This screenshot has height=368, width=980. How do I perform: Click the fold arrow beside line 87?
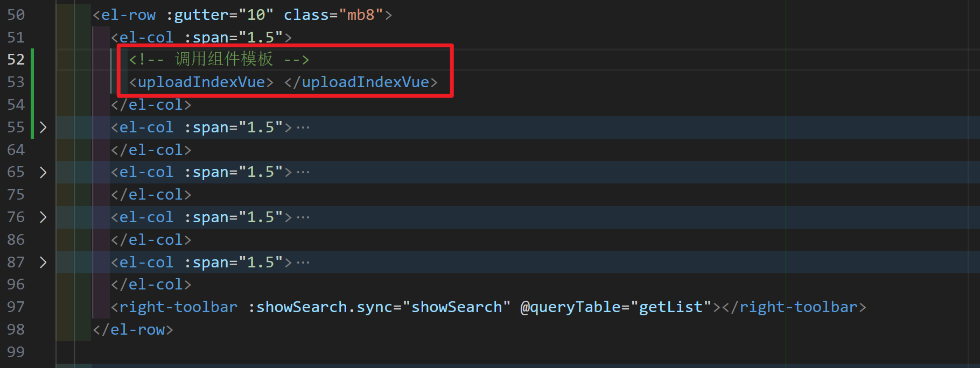tap(43, 263)
